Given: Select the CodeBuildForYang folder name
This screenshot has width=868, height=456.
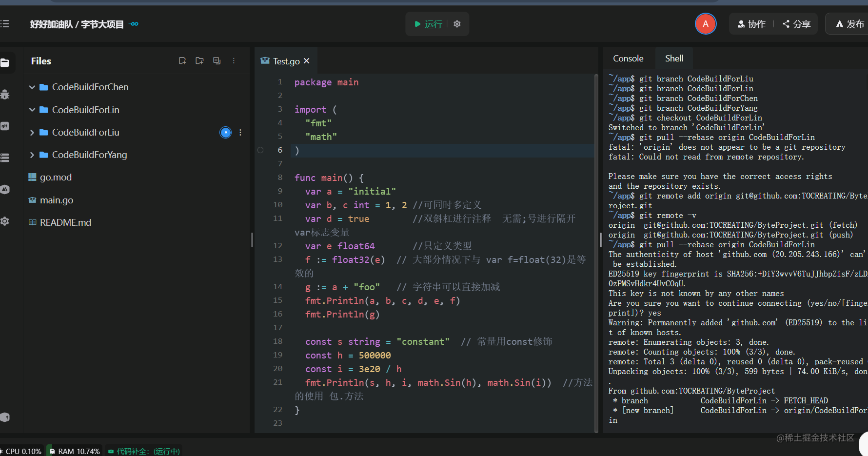Looking at the screenshot, I should coord(89,155).
